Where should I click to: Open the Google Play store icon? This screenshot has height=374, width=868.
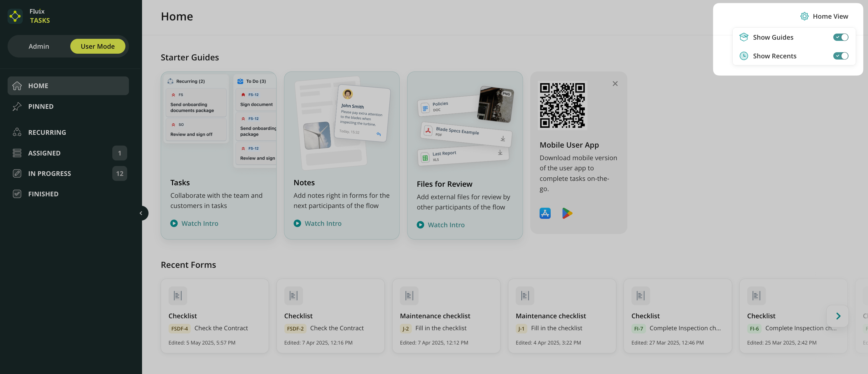pos(567,213)
